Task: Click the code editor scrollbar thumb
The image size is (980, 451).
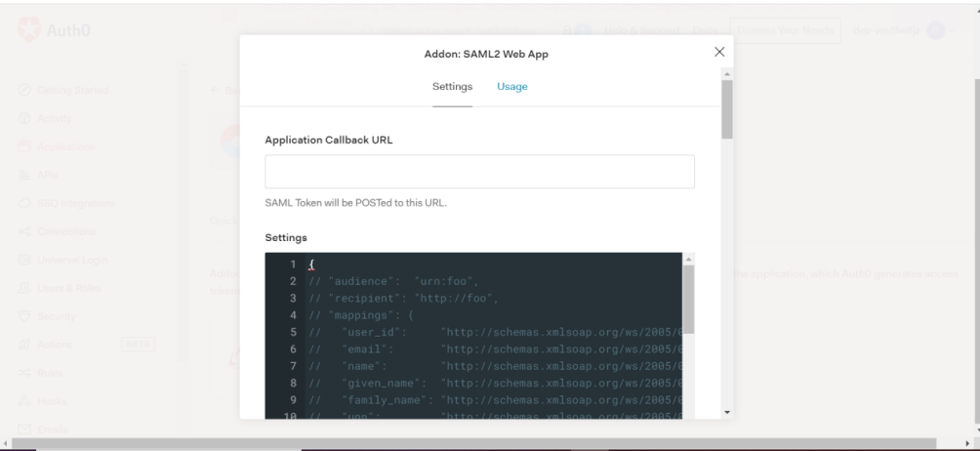Action: [688, 300]
